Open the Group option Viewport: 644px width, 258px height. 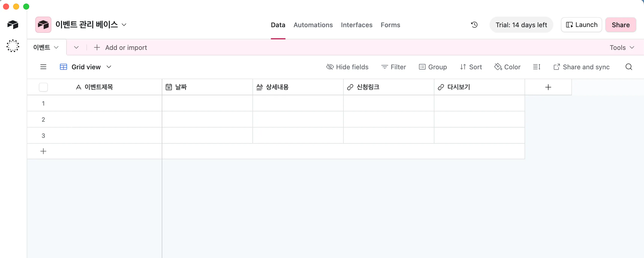433,67
